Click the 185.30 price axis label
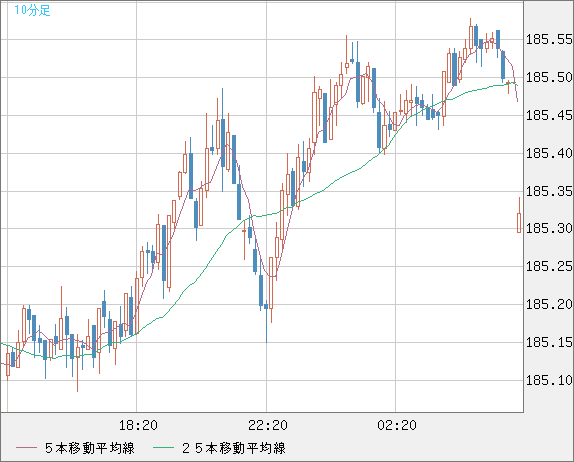Image resolution: width=574 pixels, height=462 pixels. pos(549,228)
